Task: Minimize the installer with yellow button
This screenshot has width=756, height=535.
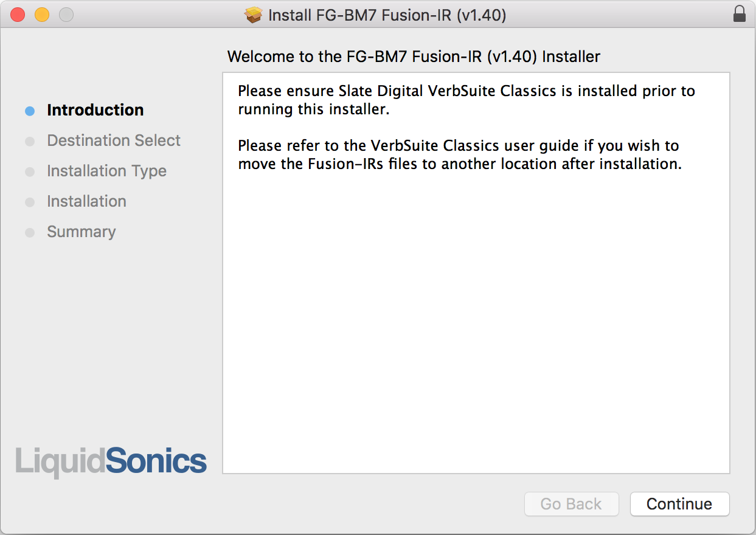Action: coord(42,15)
